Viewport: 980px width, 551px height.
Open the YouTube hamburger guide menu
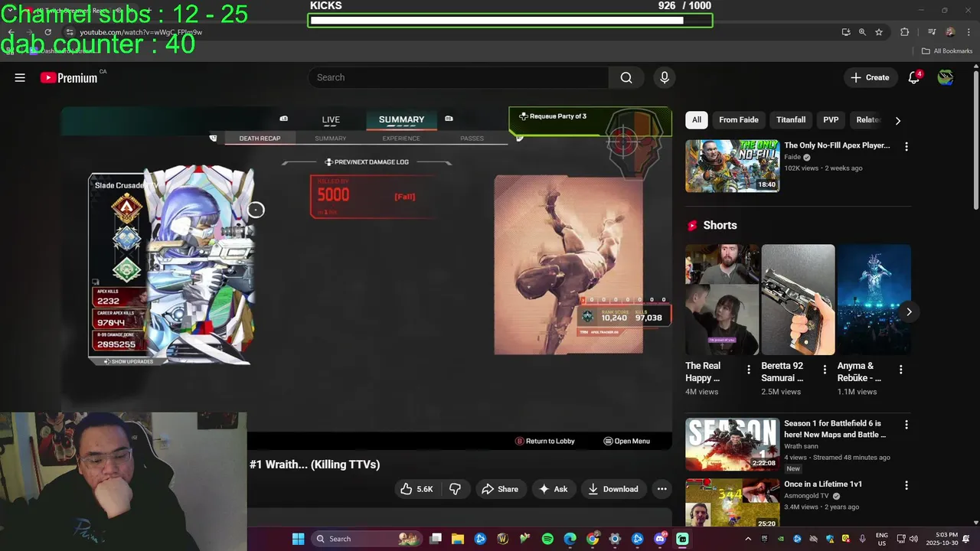[20, 77]
